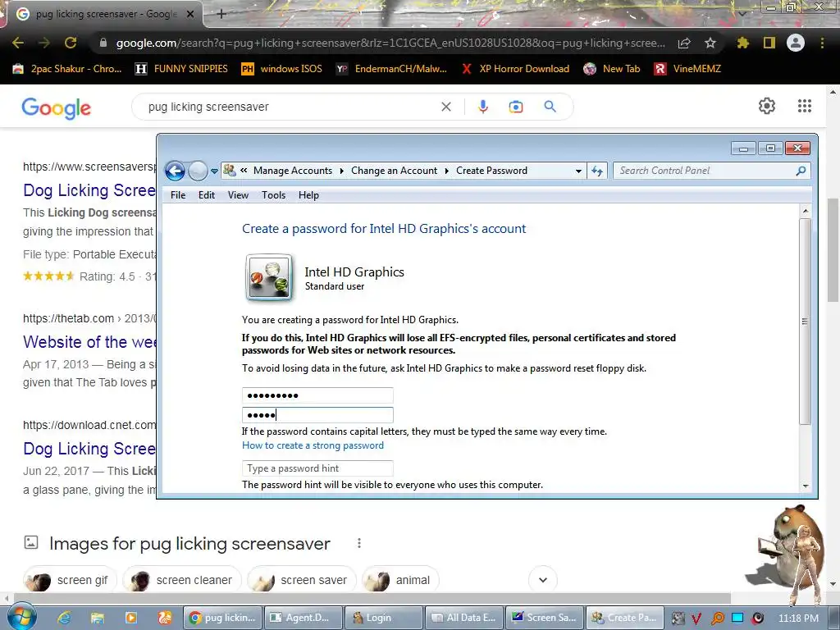840x630 pixels.
Task: Launch Internet Explorer from taskbar
Action: tap(64, 618)
